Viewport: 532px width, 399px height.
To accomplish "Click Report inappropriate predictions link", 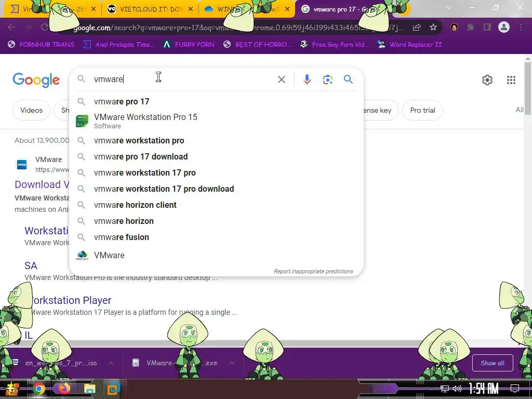I will [313, 271].
